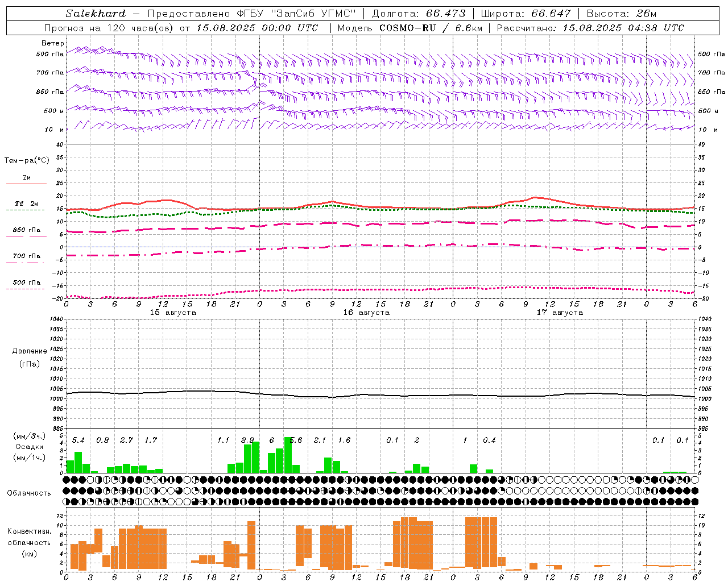728x582 pixels.
Task: Click the '(мм/3ч.)' precipitation unit label
Action: pyautogui.click(x=30, y=436)
